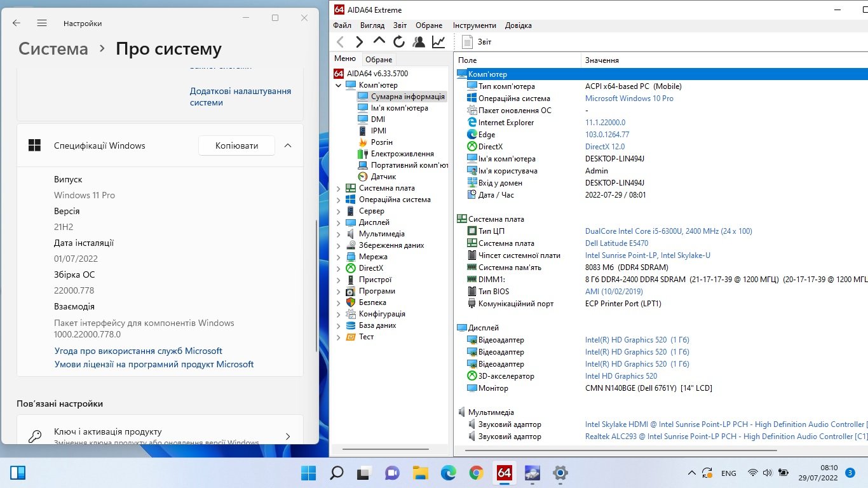Screen dimensions: 868x488
Task: Open the Settings hamburger navigation menu
Action: [42, 23]
